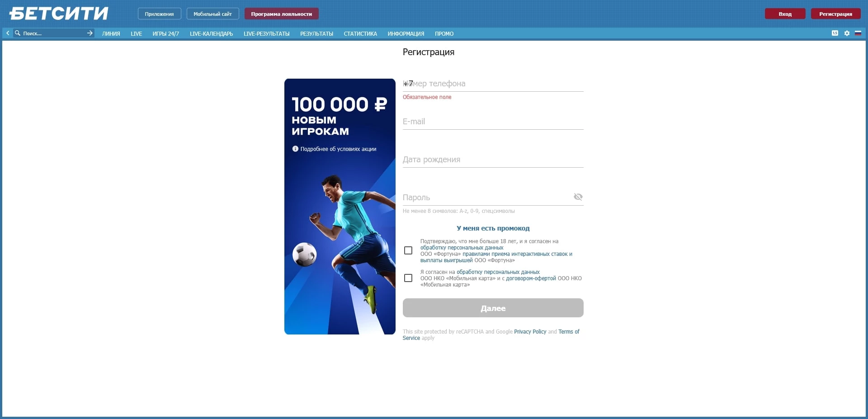Open the Программа лояльности button
This screenshot has height=419, width=868.
(x=281, y=14)
